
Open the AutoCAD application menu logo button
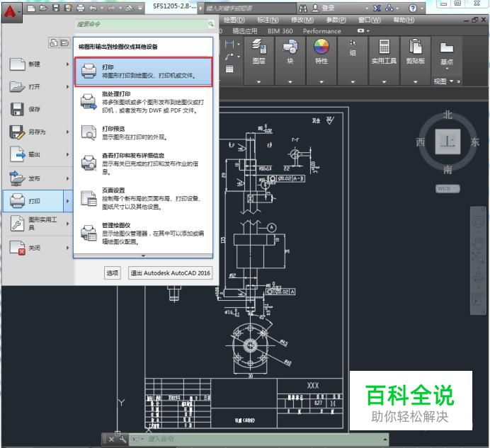click(x=11, y=12)
